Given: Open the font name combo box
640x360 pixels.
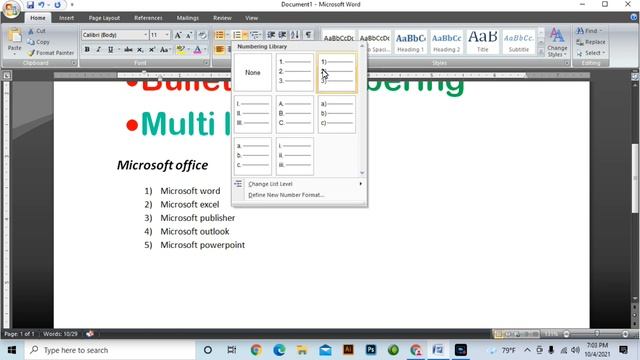Looking at the screenshot, I should (115, 35).
